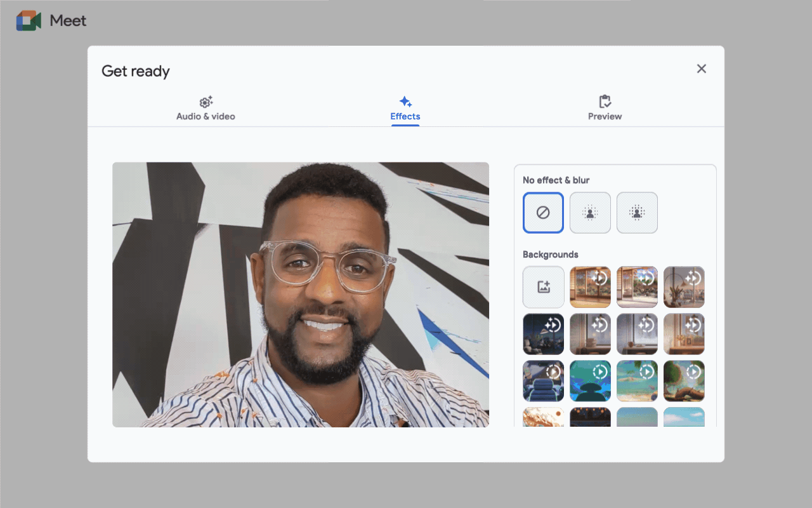Click the 'Backgrounds' section heading
The height and width of the screenshot is (508, 812).
click(x=550, y=255)
